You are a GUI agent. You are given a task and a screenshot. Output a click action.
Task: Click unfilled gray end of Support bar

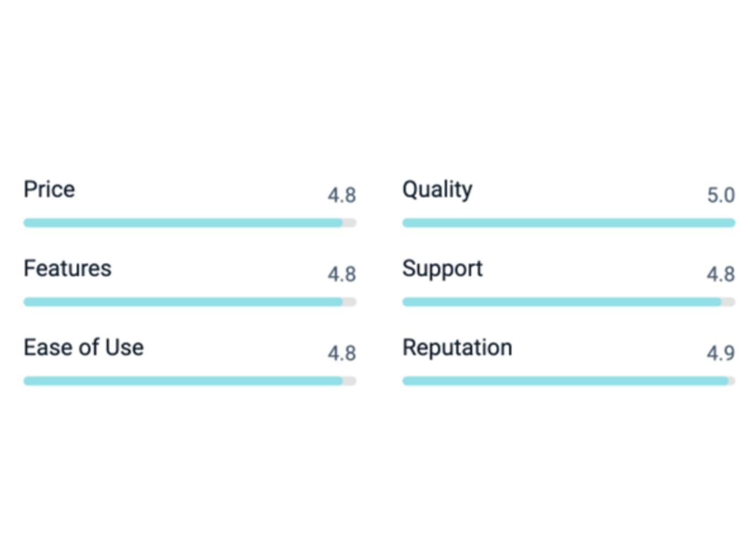729,302
